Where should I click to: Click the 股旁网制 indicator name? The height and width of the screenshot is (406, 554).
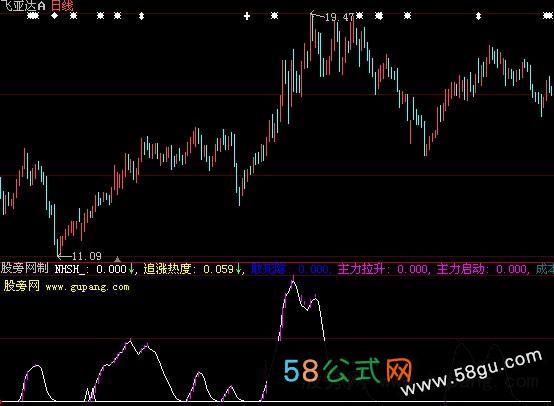point(25,268)
